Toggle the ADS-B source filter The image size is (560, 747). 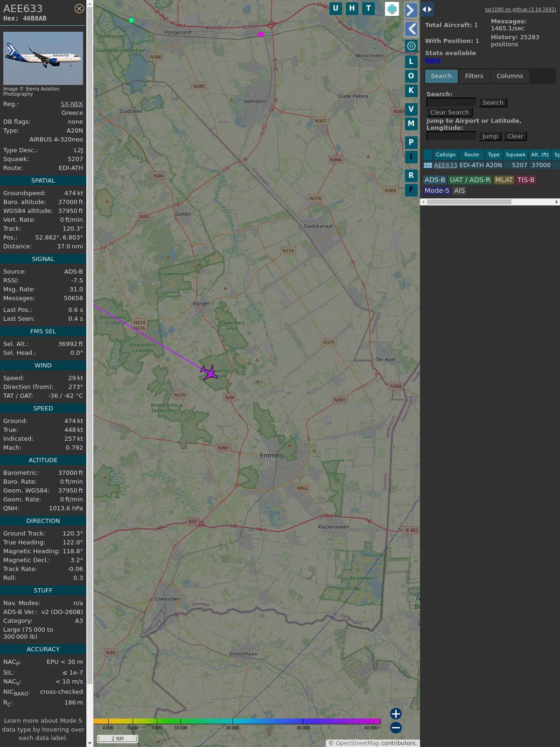pos(434,180)
